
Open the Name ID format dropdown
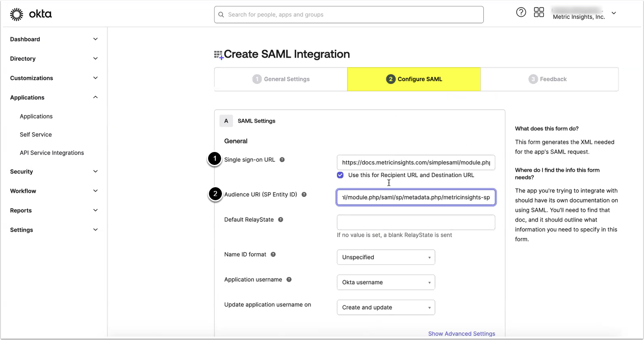(386, 257)
